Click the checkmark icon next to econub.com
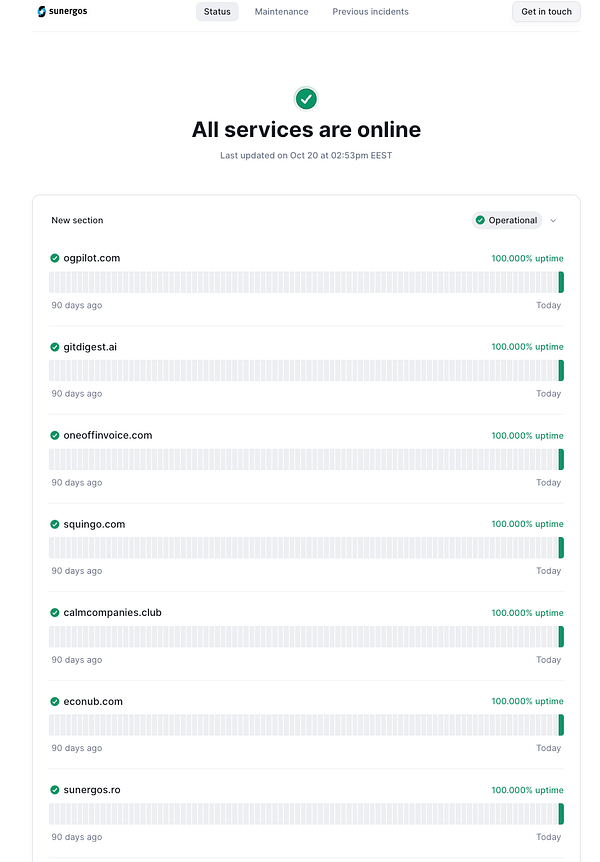600x862 pixels. click(54, 701)
